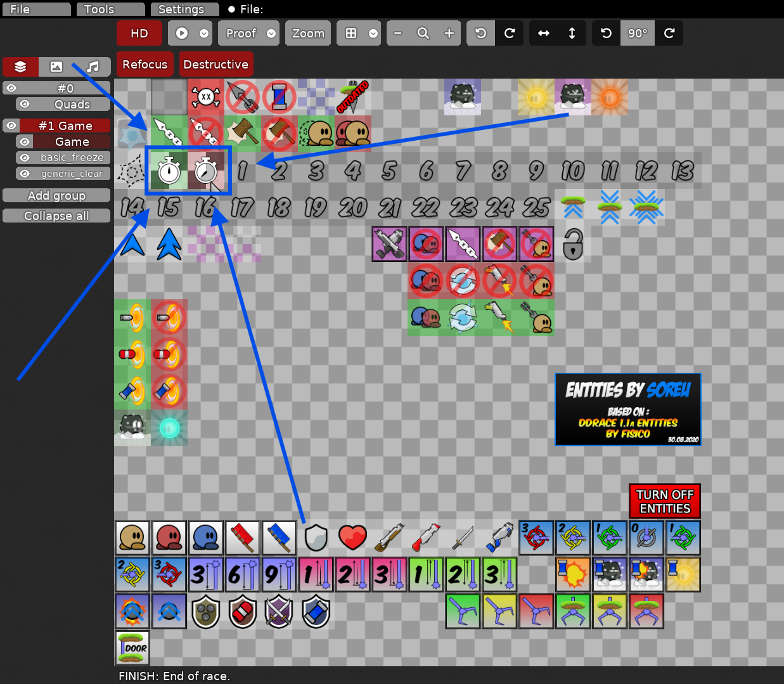
Task: Toggle the Proof borders button
Action: click(x=241, y=33)
